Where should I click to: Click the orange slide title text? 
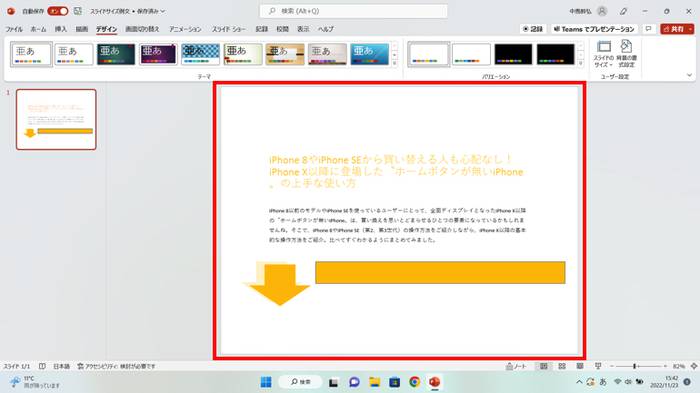[396, 171]
